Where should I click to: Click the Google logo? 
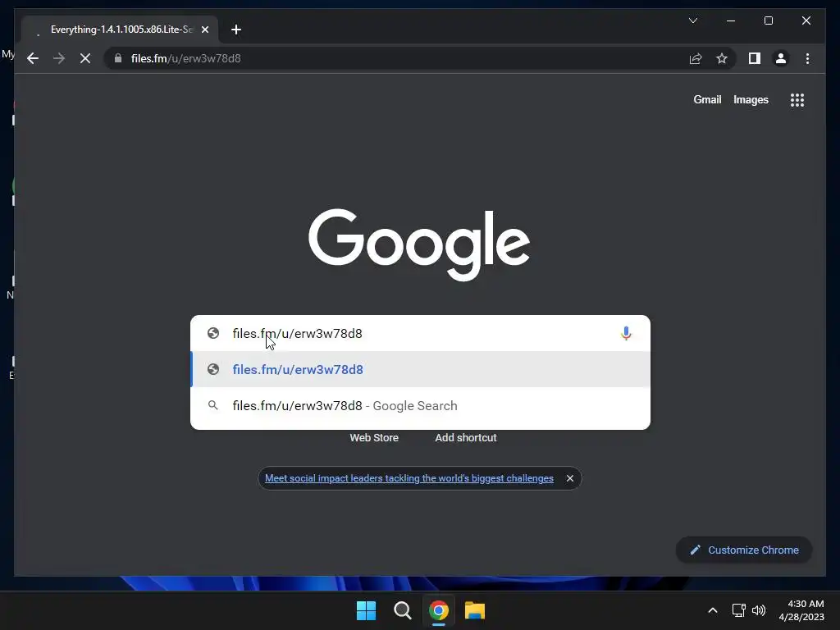tap(419, 244)
